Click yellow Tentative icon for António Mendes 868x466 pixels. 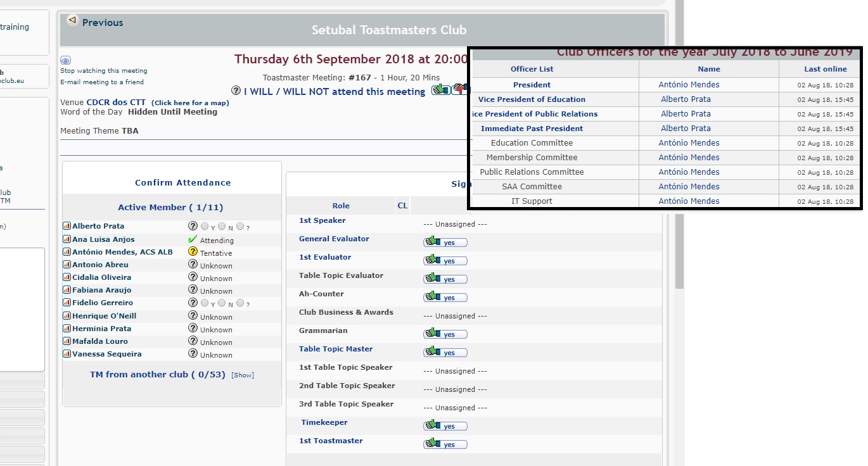[193, 252]
